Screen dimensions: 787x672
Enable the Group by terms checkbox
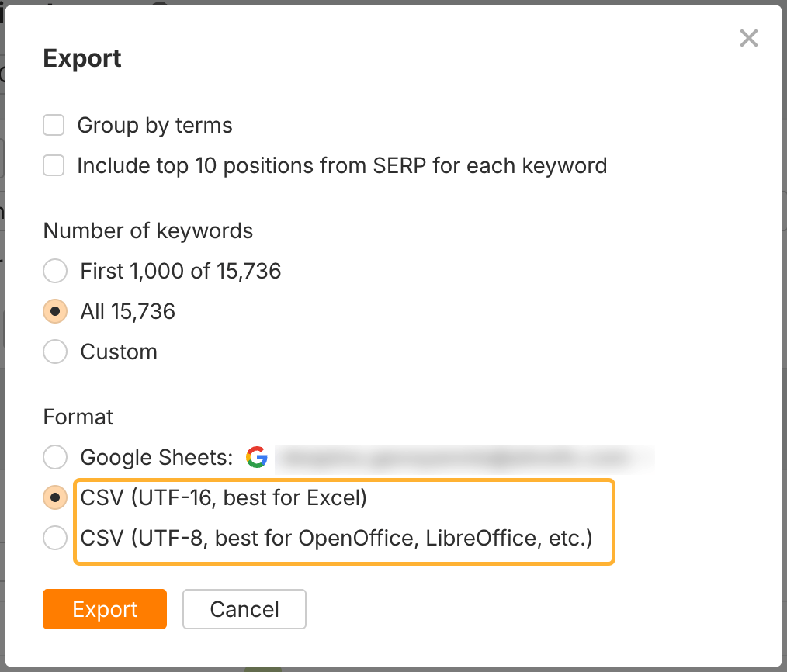click(53, 124)
